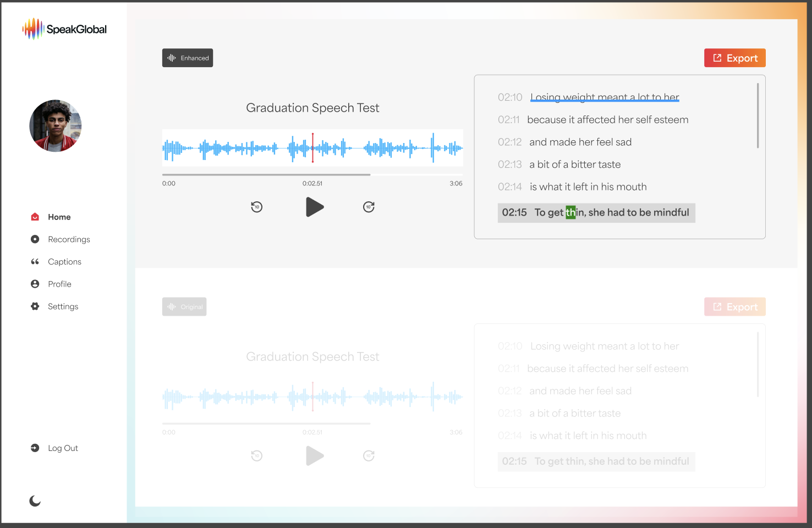Click the Enhanced waveform red playhead marker
The height and width of the screenshot is (528, 812).
[312, 147]
